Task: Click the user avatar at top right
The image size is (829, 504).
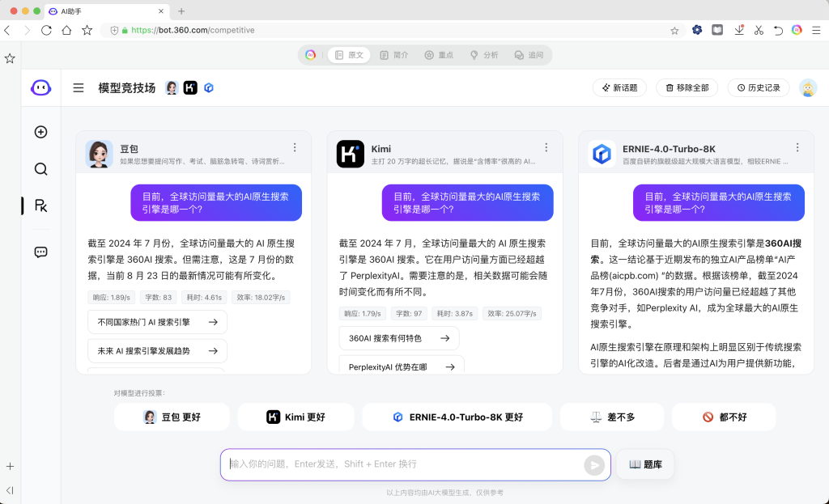Action: tap(808, 87)
